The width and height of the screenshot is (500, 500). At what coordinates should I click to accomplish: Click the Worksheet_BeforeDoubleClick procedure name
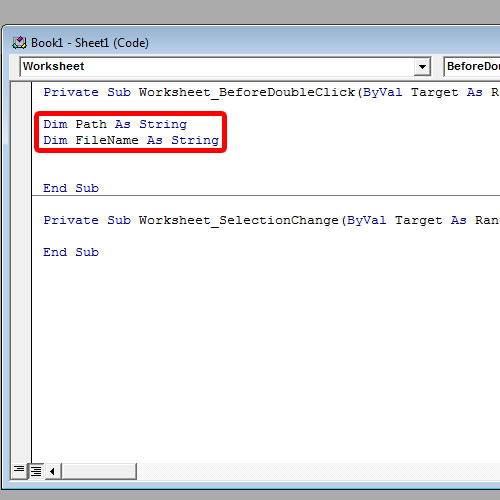coord(247,92)
